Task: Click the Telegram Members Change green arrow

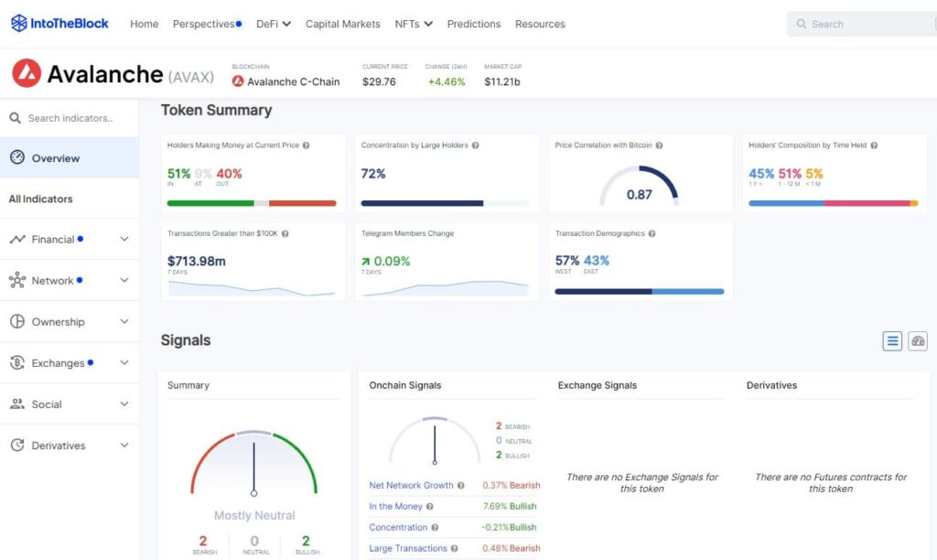Action: (366, 261)
